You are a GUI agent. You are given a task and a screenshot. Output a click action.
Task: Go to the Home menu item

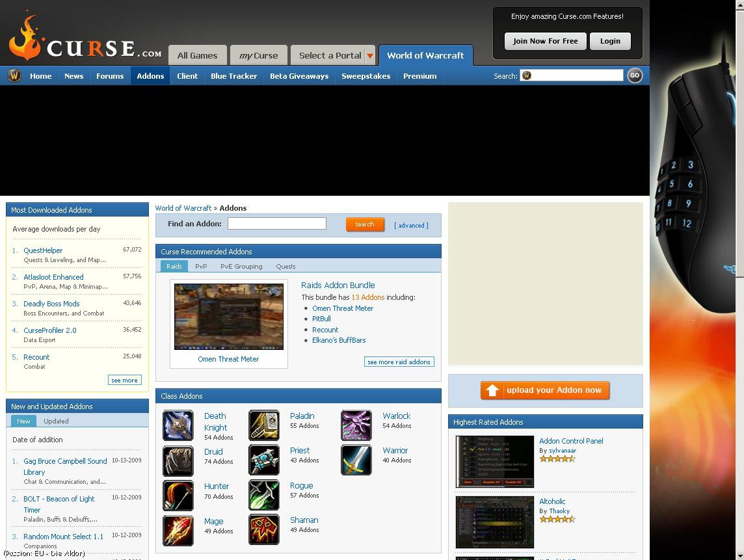[x=41, y=76]
